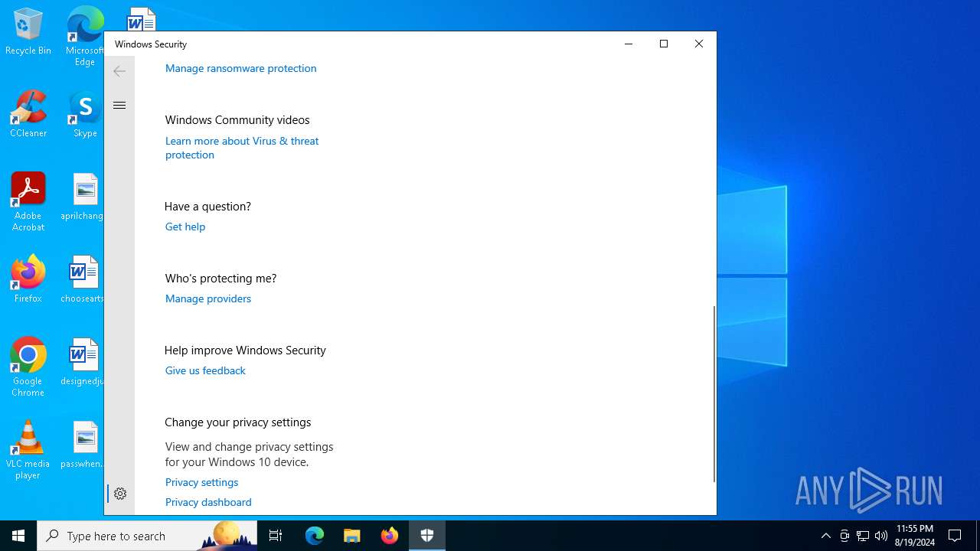Open Learn more about Virus & threat protection
The height and width of the screenshot is (551, 980).
242,148
